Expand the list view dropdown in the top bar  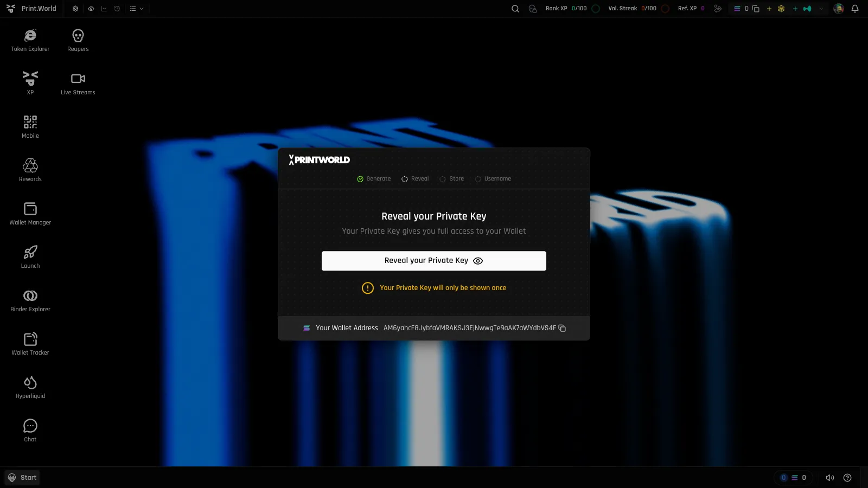coord(137,9)
